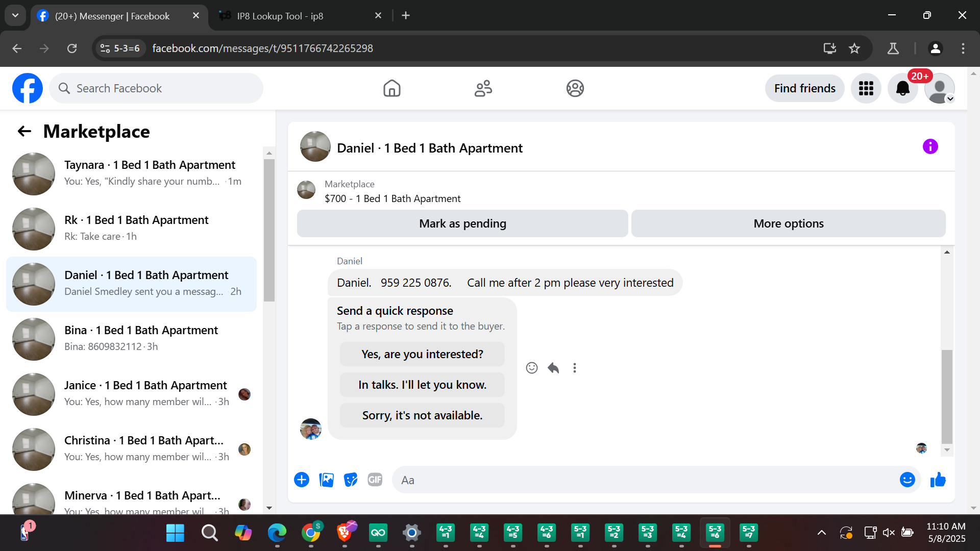View notifications bell
This screenshot has height=551, width=980.
(x=902, y=88)
